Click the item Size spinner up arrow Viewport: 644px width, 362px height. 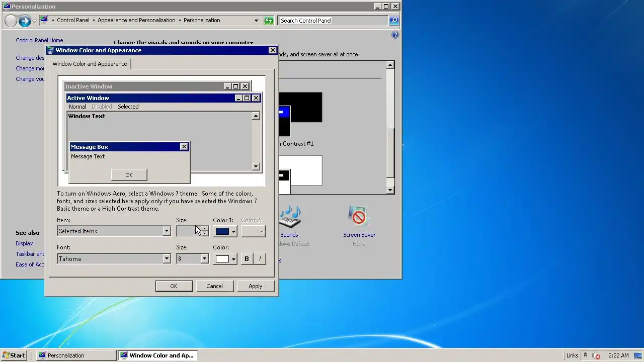204,229
